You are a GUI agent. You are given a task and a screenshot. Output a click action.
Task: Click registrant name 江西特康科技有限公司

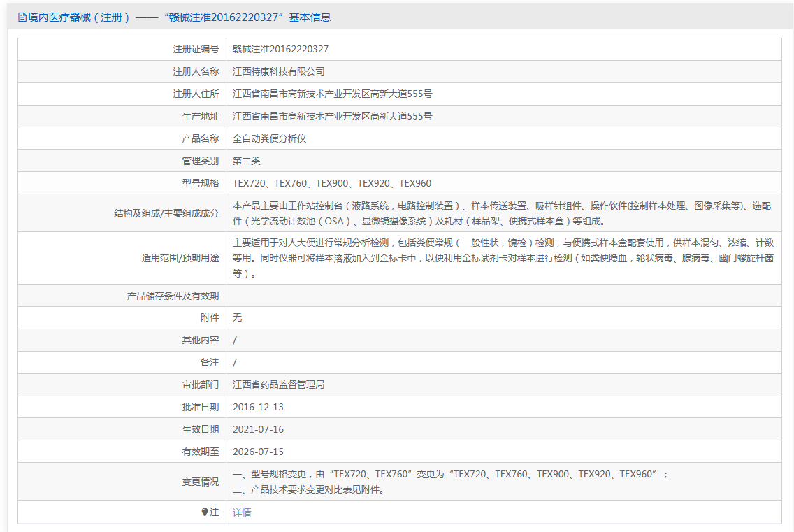[278, 71]
